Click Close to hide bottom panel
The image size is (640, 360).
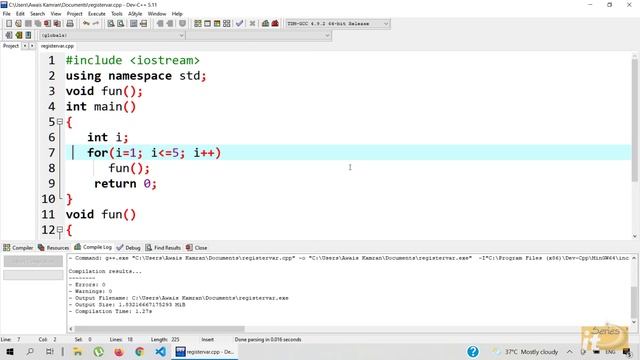[x=196, y=248]
